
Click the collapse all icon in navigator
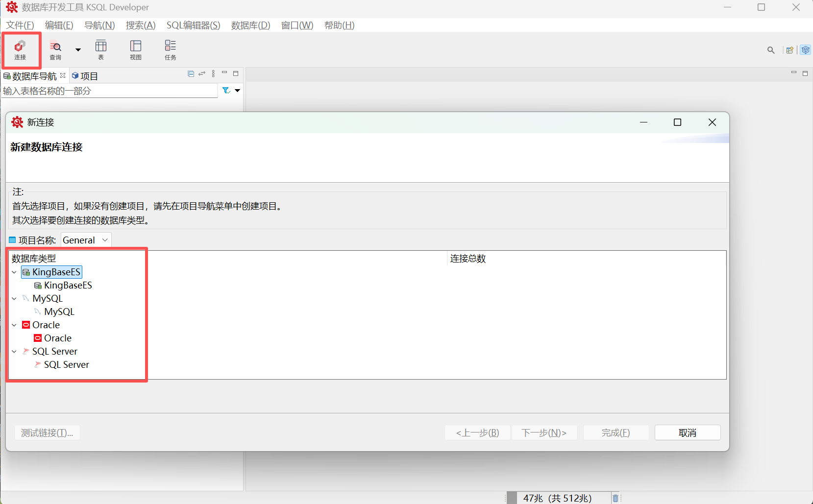[x=191, y=74]
